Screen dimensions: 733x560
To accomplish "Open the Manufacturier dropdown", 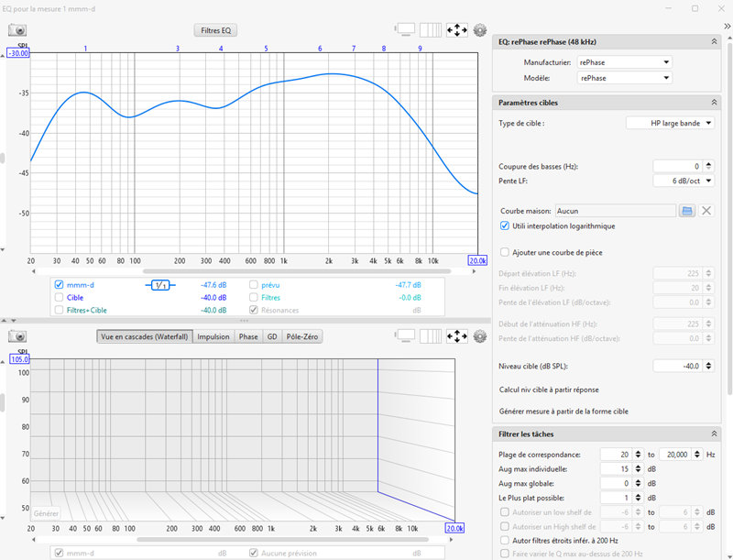I will [625, 62].
